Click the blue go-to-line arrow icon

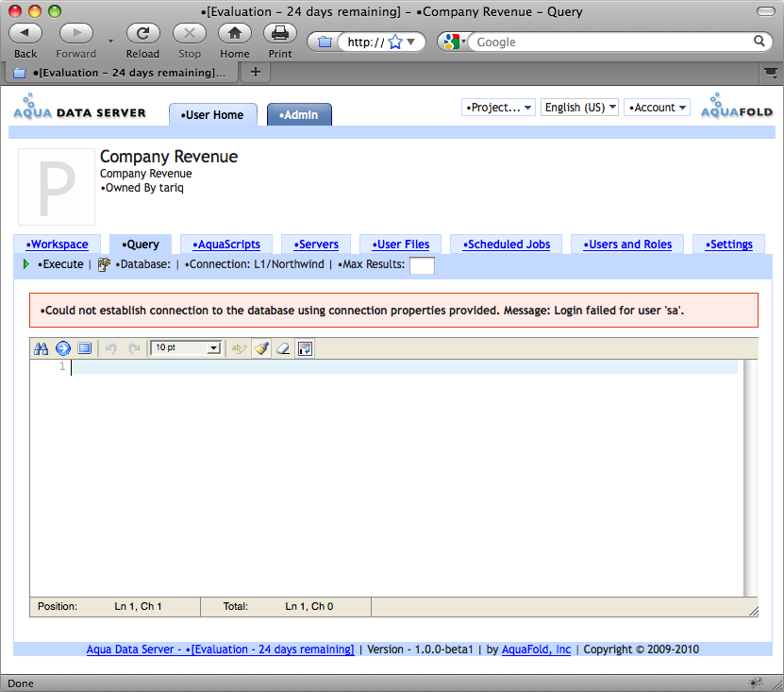click(63, 348)
